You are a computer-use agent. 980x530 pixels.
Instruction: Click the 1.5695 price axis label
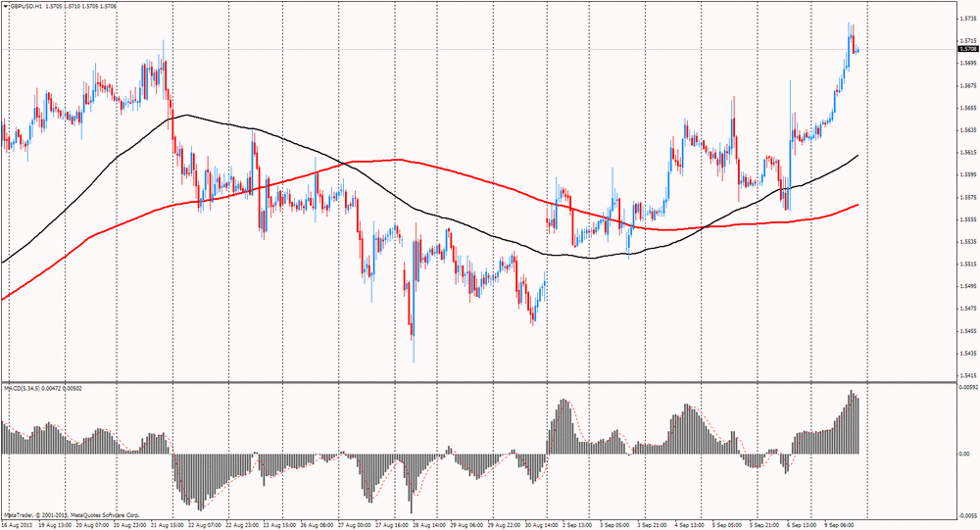pos(968,63)
